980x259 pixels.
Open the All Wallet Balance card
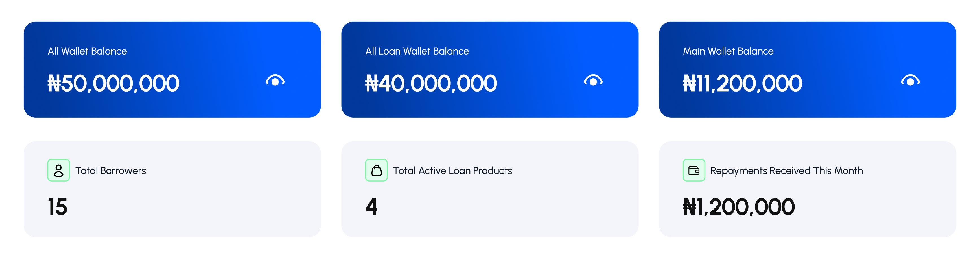pyautogui.click(x=172, y=70)
